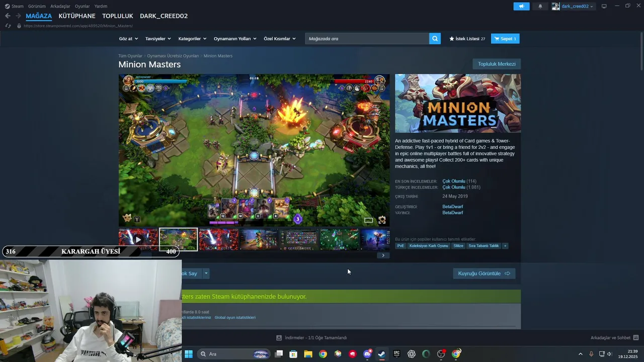Click the Sıra Tabanlı Taktik tag
This screenshot has height=362, width=644.
pos(484,246)
